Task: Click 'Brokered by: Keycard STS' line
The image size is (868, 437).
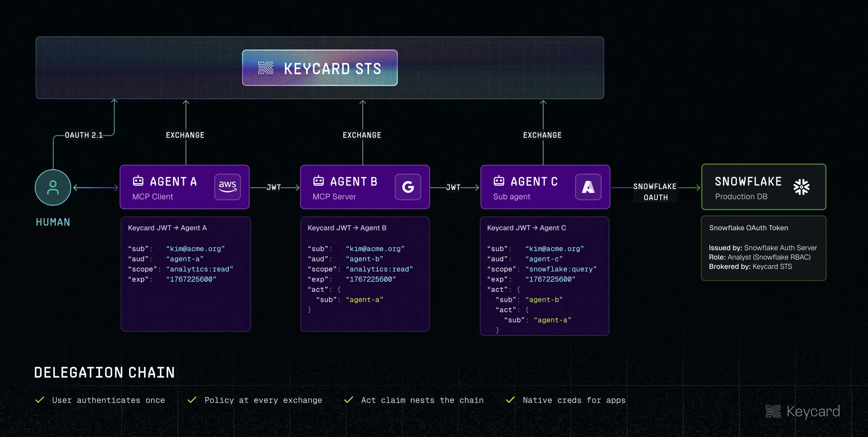Action: [751, 266]
